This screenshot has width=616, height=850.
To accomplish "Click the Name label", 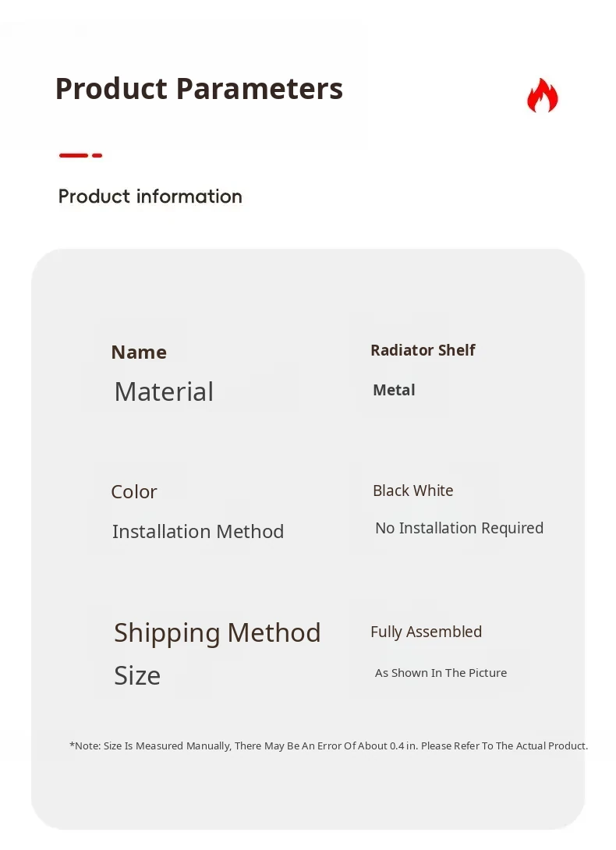I will coord(139,352).
